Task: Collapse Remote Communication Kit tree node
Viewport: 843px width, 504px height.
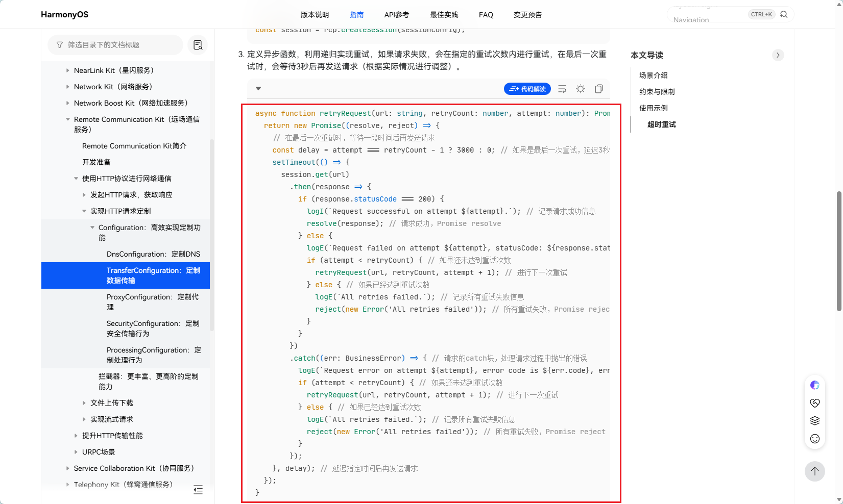Action: [67, 119]
